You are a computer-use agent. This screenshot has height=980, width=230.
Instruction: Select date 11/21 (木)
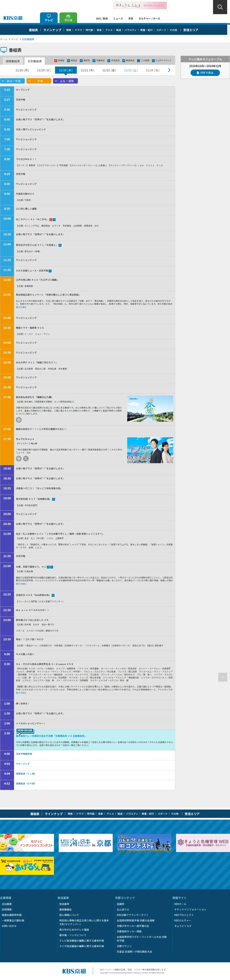pos(87,70)
